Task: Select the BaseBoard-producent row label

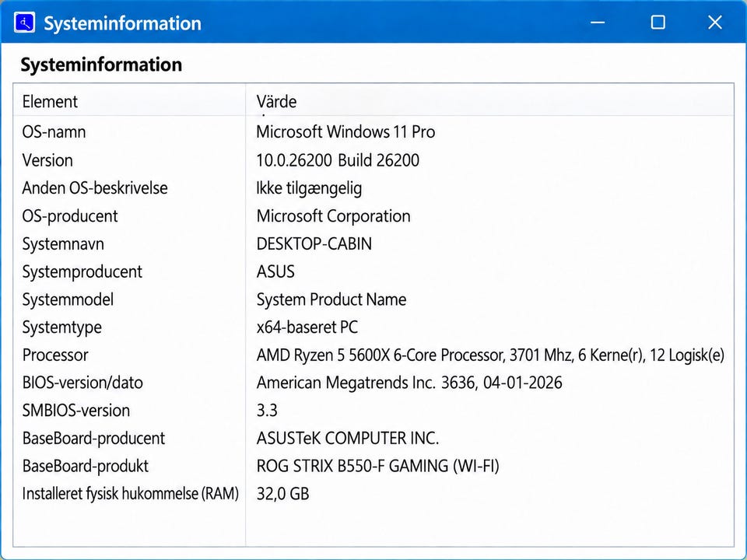Action: (x=93, y=439)
